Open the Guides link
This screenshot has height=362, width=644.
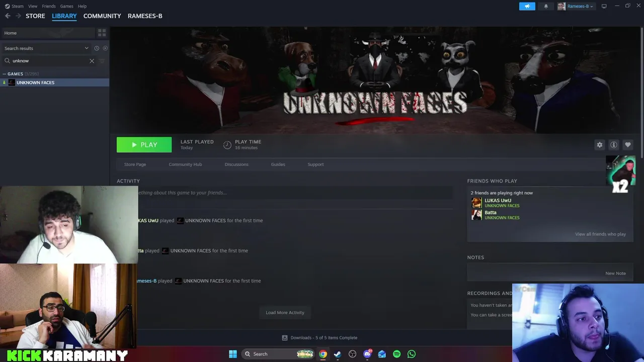278,164
